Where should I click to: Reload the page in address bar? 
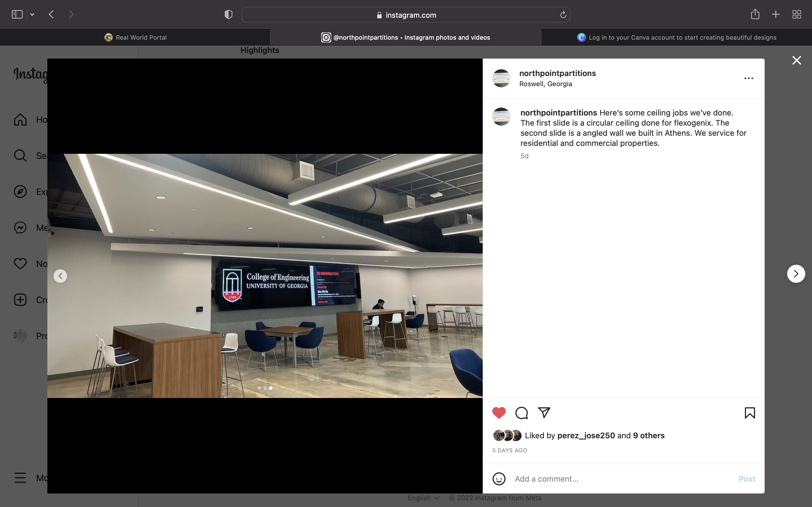[x=563, y=15]
